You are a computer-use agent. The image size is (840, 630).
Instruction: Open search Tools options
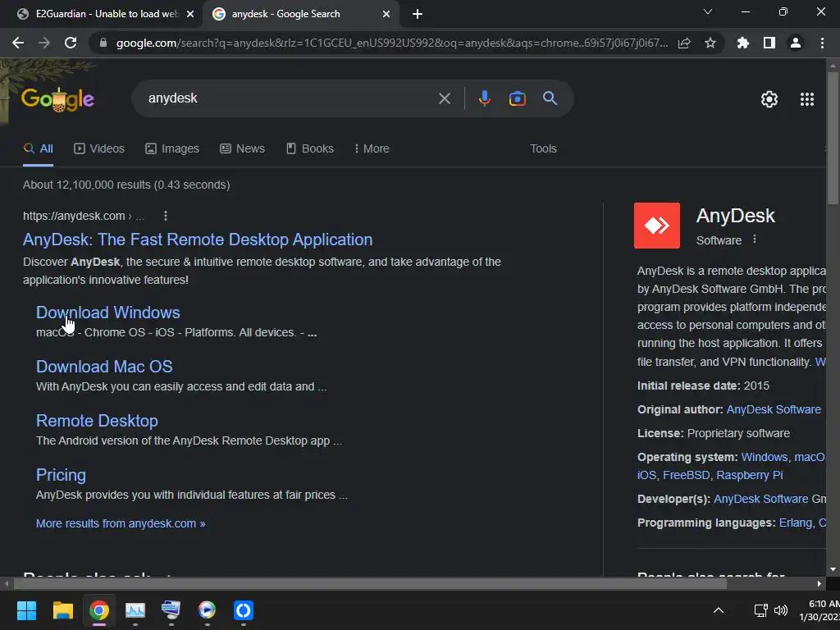(543, 149)
